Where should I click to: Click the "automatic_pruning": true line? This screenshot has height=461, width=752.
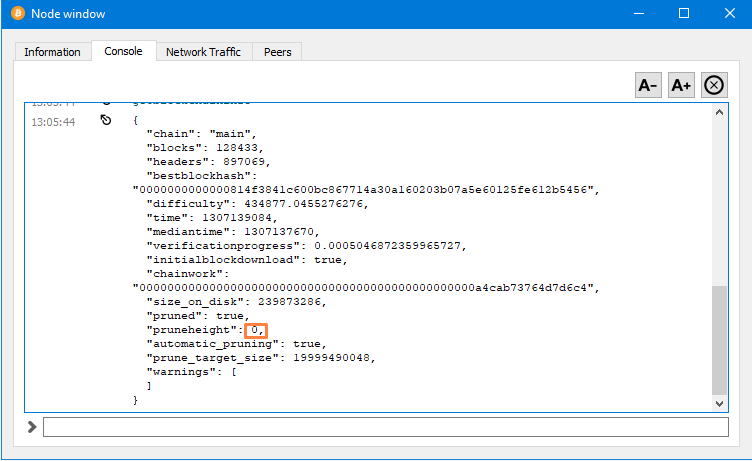pos(236,344)
